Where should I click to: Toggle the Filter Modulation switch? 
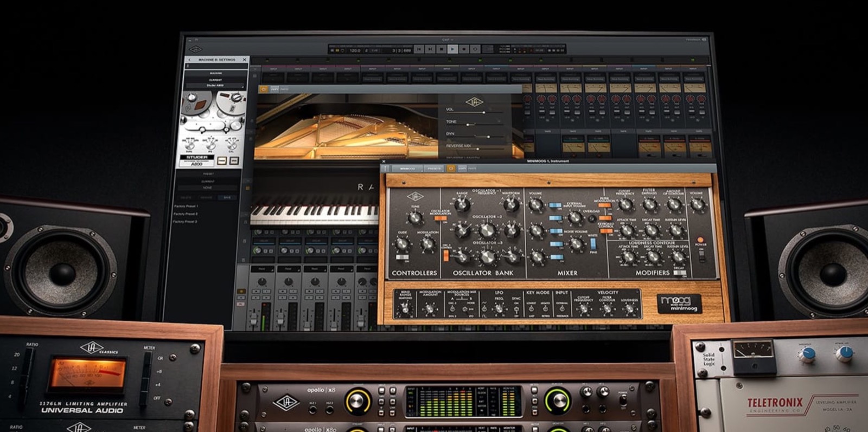tap(604, 205)
